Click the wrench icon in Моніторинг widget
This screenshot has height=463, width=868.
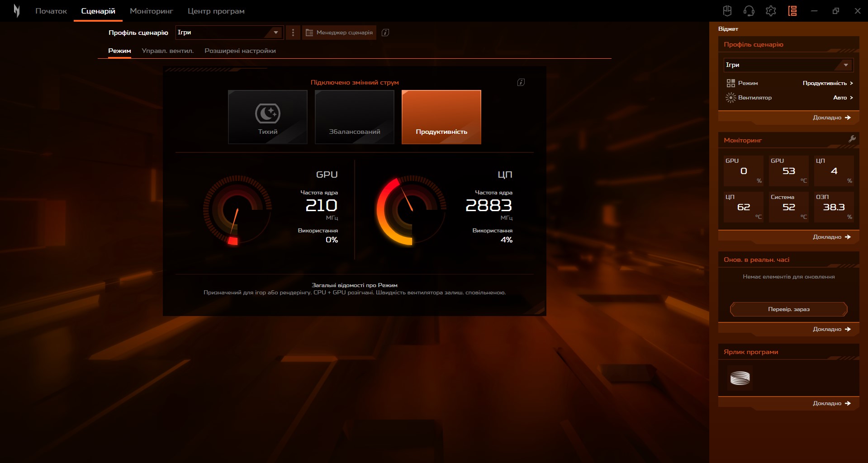pos(852,139)
